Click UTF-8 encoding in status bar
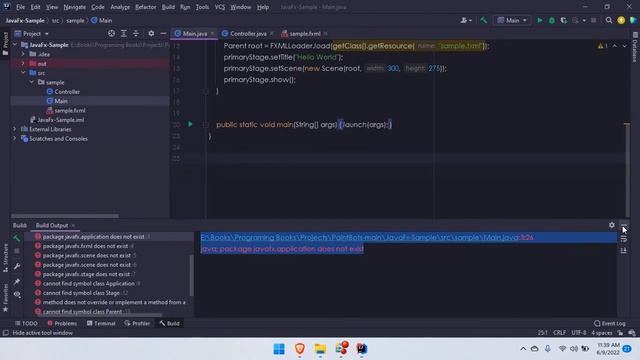The width and height of the screenshot is (640, 360). coord(578,333)
